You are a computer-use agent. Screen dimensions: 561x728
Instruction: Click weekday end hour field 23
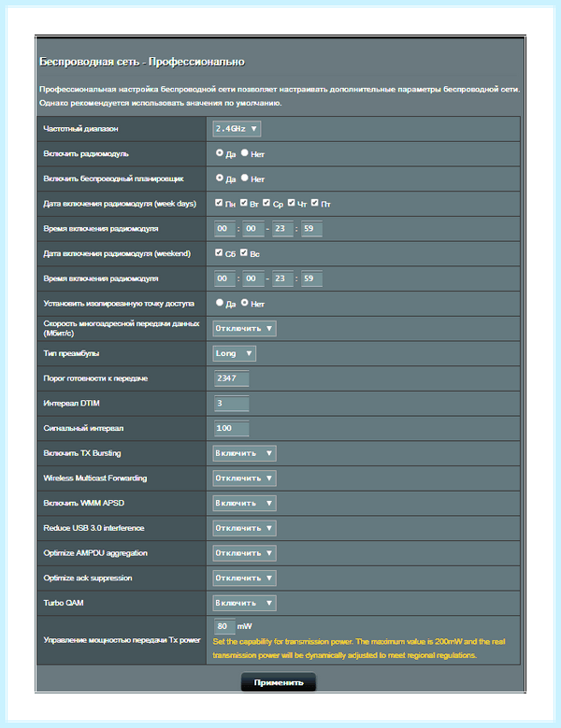[x=282, y=228]
